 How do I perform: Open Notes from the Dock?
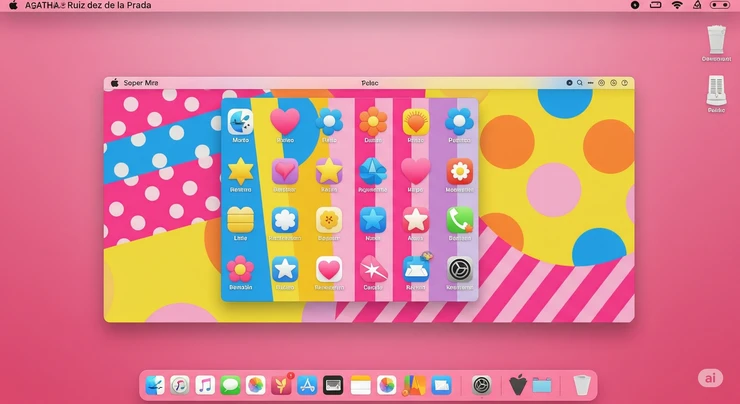[361, 385]
